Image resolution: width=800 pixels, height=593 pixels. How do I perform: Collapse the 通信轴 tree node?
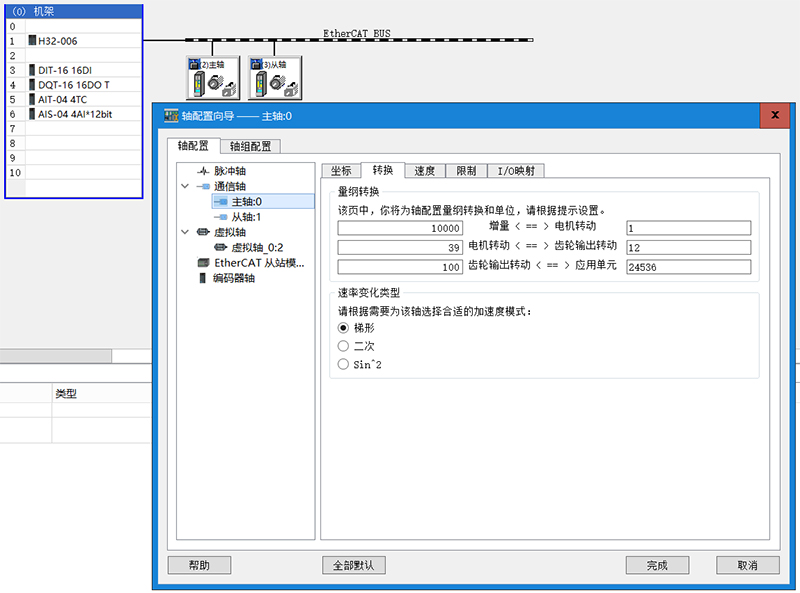point(185,186)
